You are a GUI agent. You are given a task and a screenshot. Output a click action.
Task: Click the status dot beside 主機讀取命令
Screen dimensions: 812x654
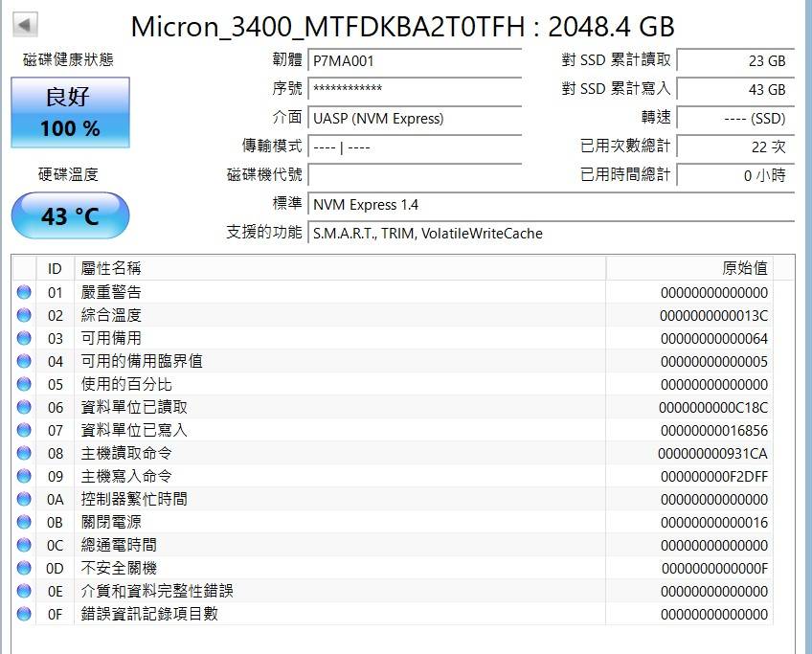(x=24, y=453)
